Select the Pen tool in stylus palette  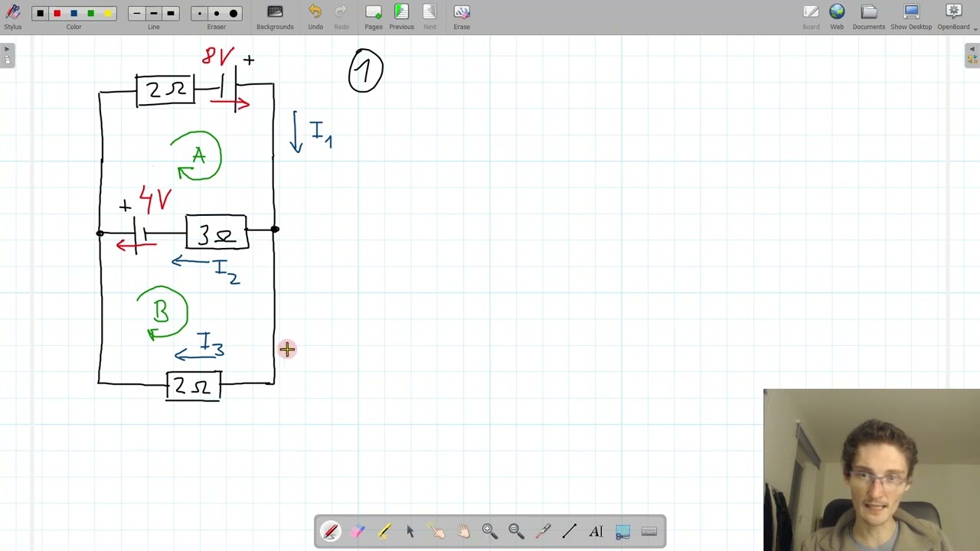pos(331,531)
